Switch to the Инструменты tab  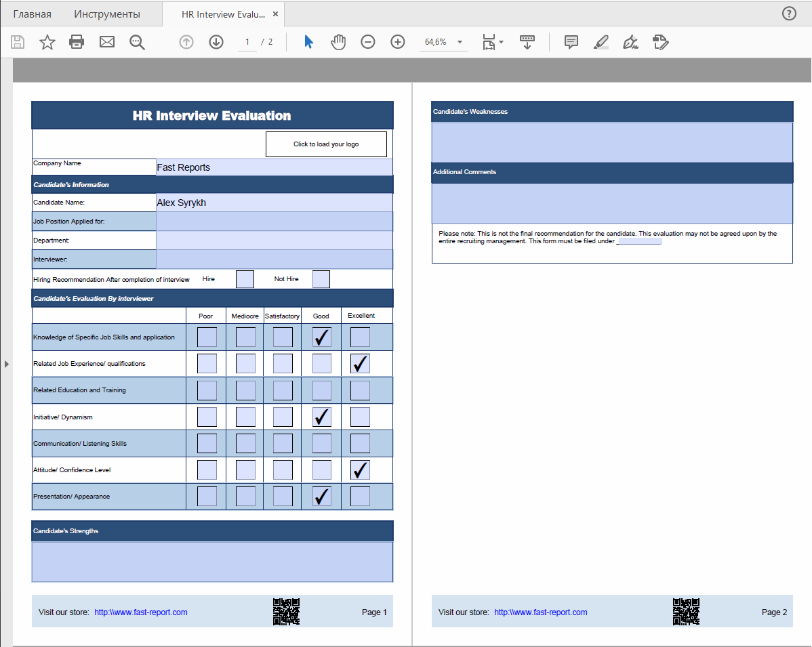[x=106, y=14]
